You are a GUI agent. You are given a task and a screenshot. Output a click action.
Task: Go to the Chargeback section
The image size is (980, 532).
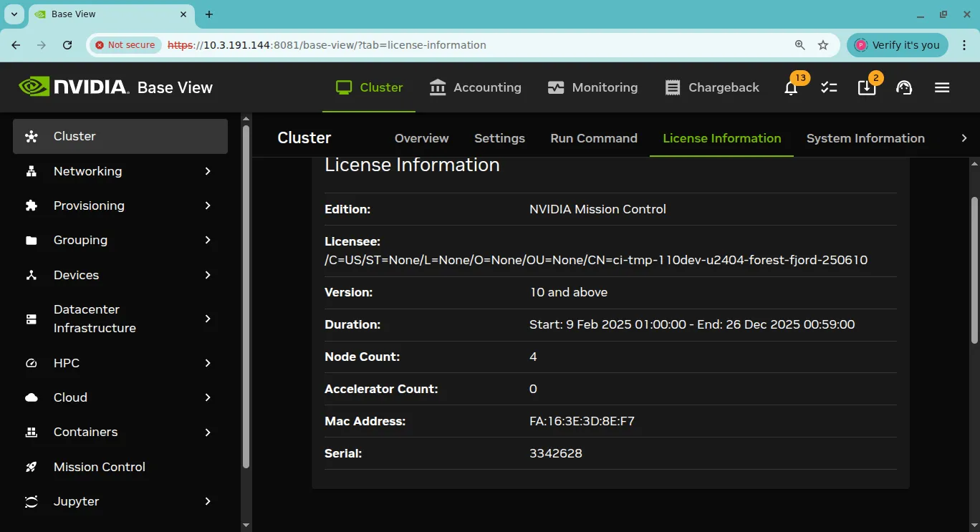coord(712,87)
